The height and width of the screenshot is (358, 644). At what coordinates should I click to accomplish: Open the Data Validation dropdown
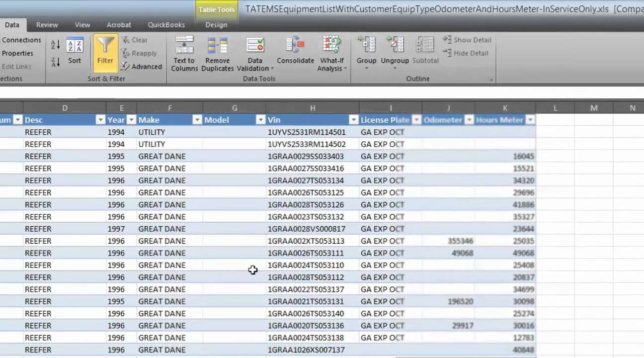coord(255,53)
